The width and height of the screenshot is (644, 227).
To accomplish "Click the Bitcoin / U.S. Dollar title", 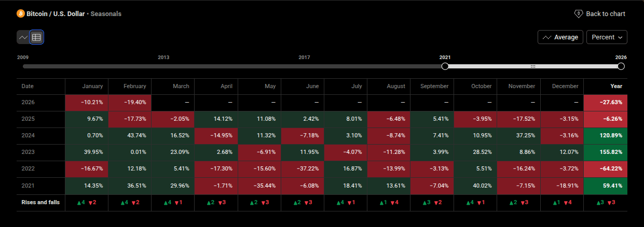I will (56, 13).
